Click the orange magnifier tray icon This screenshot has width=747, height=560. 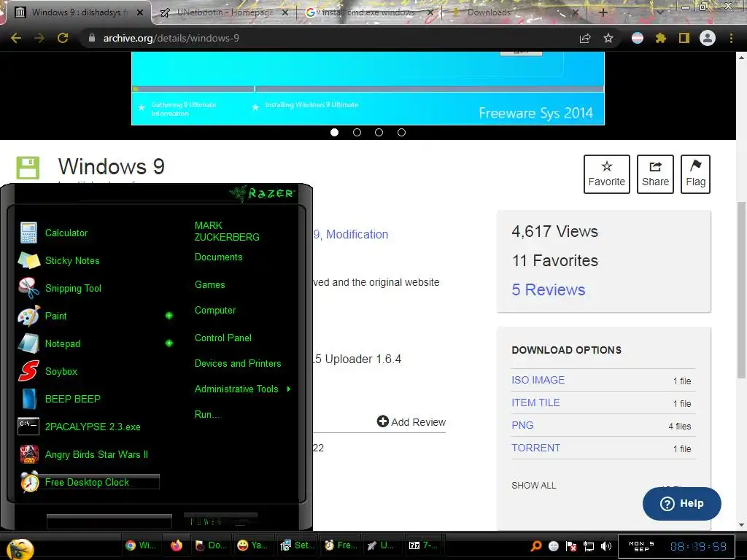tap(536, 545)
